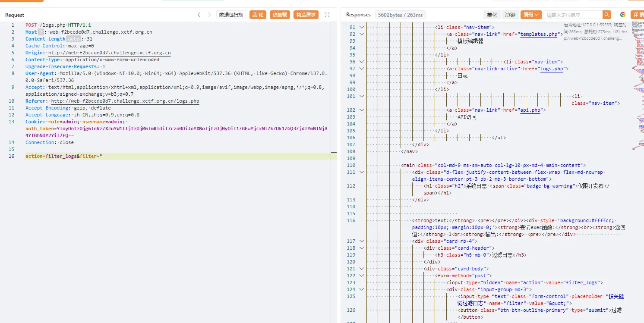Viewport: 644px width, 323px height.
Task: Click the action=filter_logs request body line
Action: 64,156
